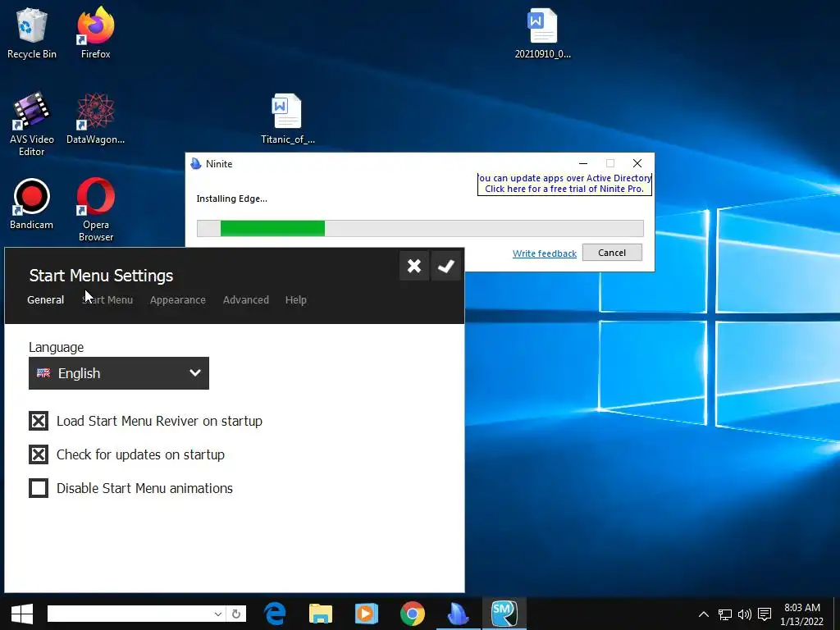Open File Explorer from the taskbar
This screenshot has height=630, width=840.
tap(321, 614)
